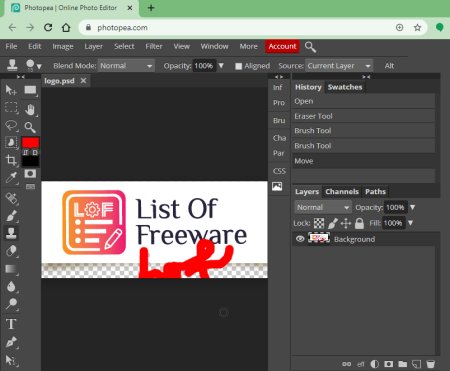Open the CSS side panel
The image size is (450, 371).
pos(279,171)
